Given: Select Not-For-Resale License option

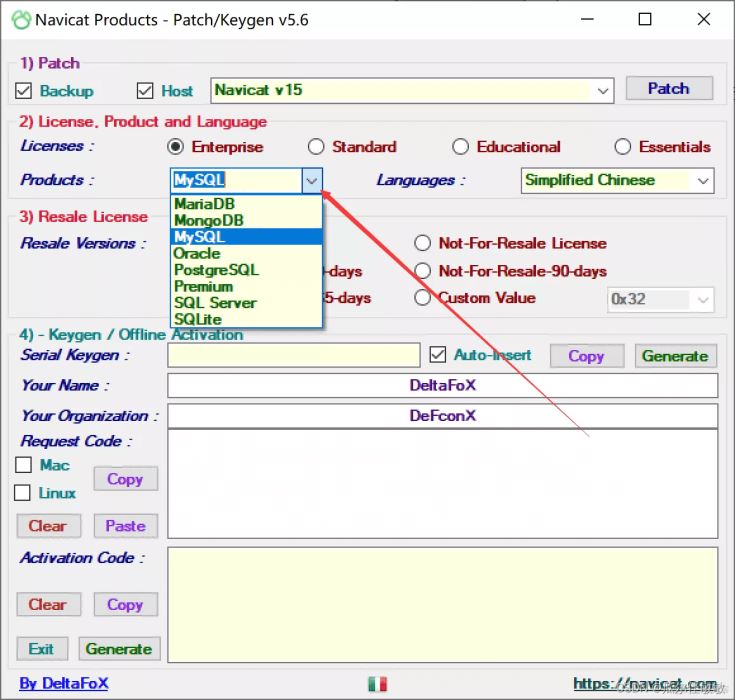Looking at the screenshot, I should (x=422, y=243).
